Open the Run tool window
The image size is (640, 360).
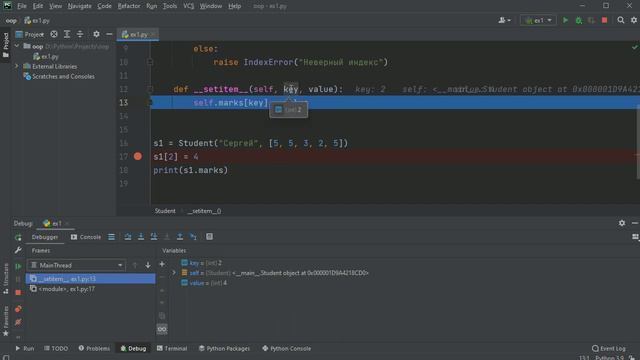[x=24, y=349]
